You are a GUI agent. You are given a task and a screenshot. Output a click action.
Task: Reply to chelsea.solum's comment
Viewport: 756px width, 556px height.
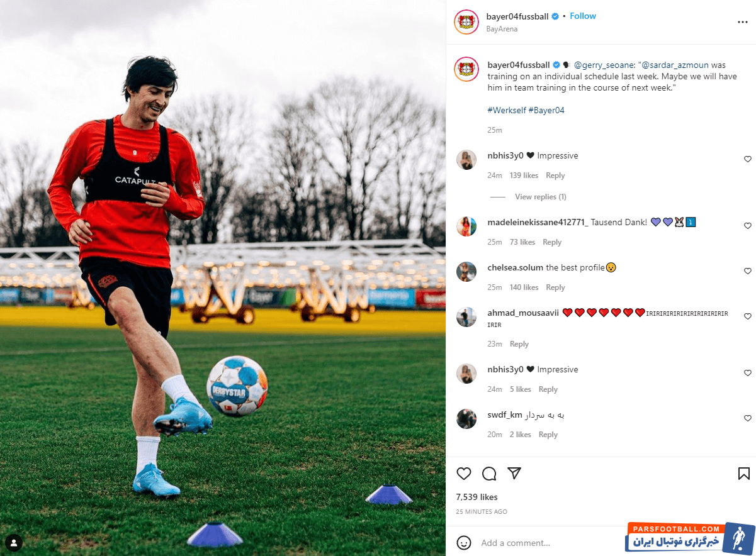coord(555,287)
